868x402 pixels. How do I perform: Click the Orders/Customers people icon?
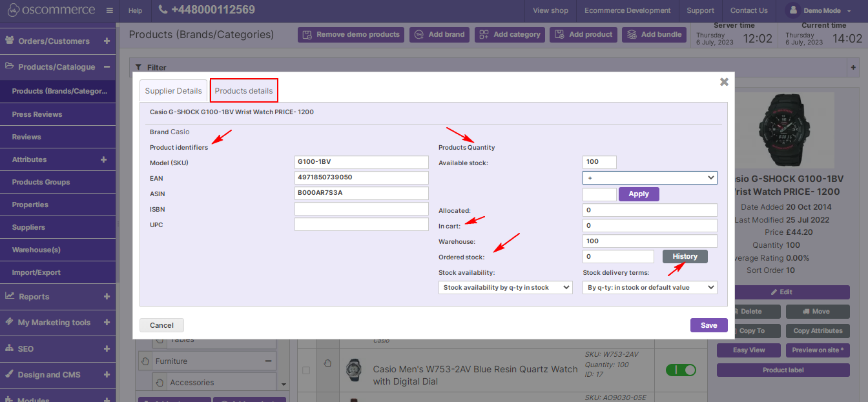click(x=10, y=40)
